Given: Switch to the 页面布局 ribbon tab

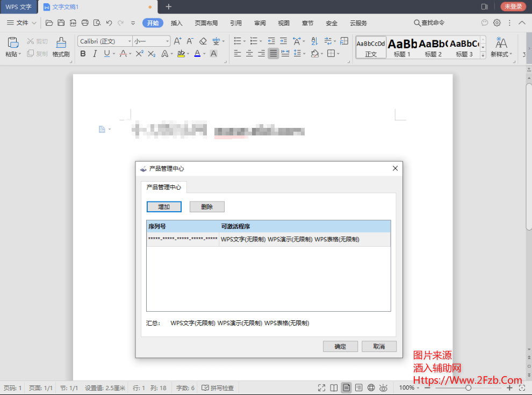Looking at the screenshot, I should 206,23.
